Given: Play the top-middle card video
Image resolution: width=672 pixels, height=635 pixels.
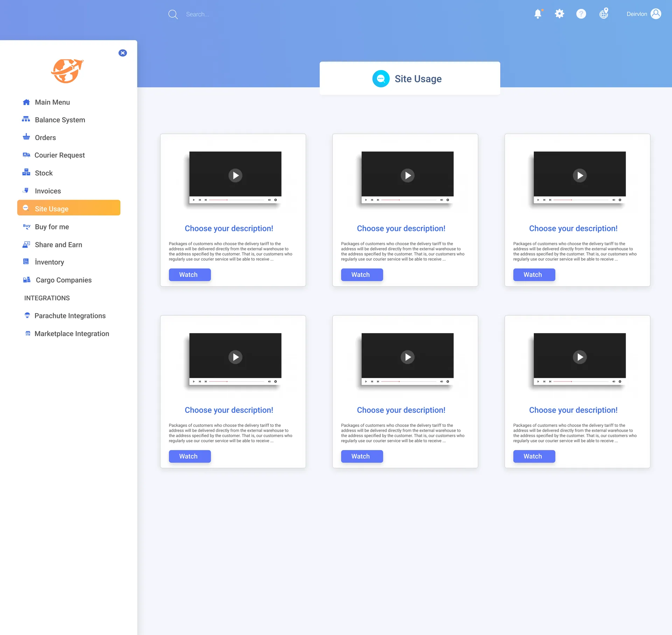Looking at the screenshot, I should tap(408, 175).
